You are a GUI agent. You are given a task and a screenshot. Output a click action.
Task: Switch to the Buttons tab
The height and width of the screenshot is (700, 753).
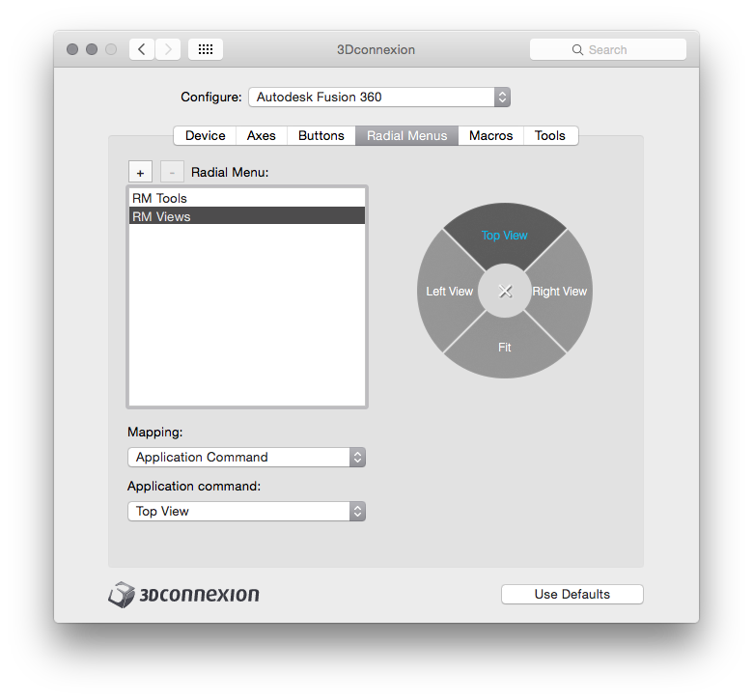(x=321, y=136)
